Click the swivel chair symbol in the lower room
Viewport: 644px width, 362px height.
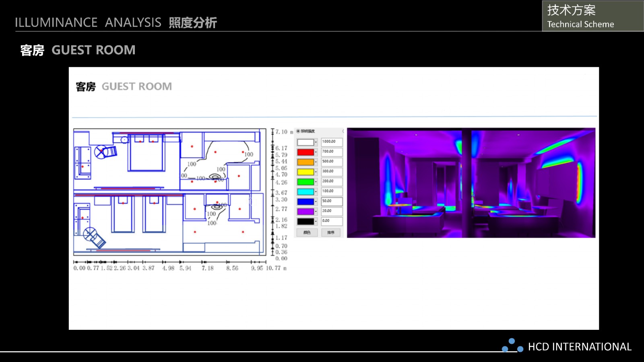94,237
